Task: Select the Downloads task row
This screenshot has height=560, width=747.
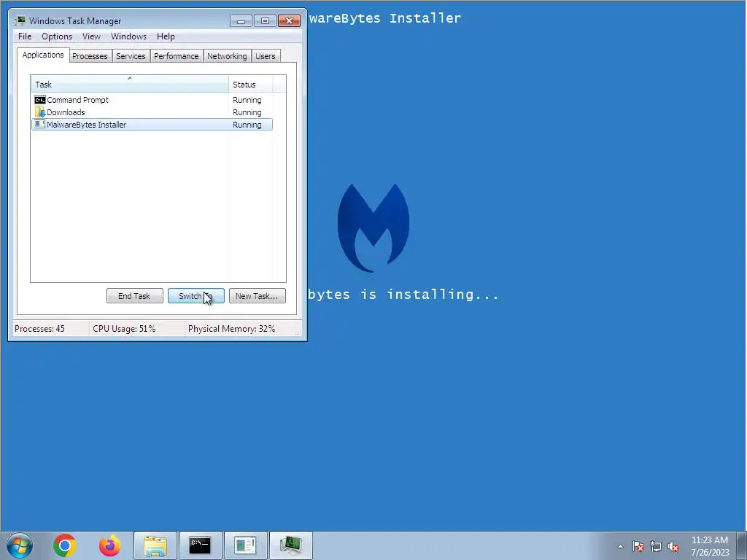Action: pos(152,112)
